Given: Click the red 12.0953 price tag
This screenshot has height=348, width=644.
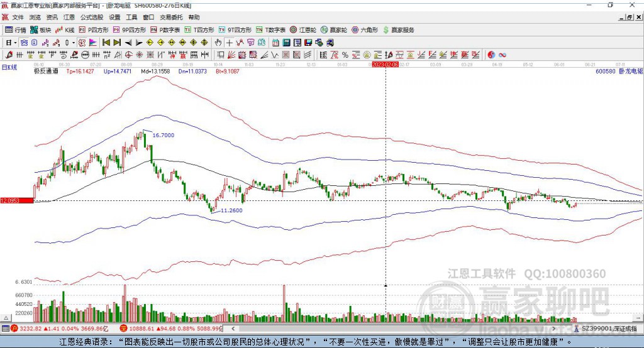Looking at the screenshot, I should point(17,200).
